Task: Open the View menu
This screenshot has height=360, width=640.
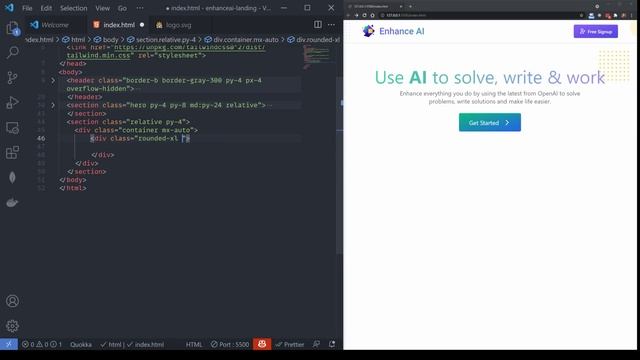Action: point(102,8)
